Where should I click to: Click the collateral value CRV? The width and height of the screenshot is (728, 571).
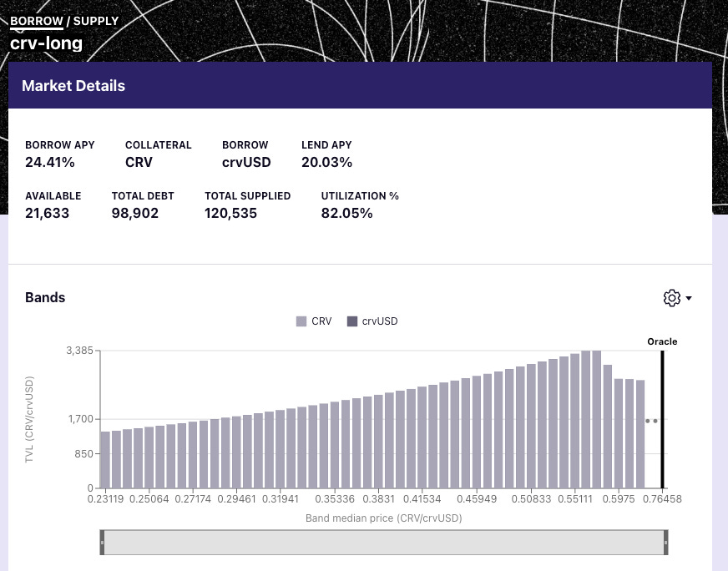coord(139,162)
